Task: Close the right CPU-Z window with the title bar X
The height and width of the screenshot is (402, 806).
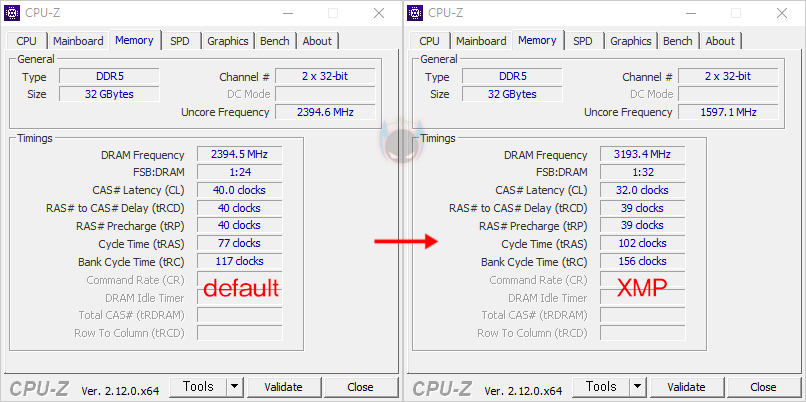Action: click(782, 13)
